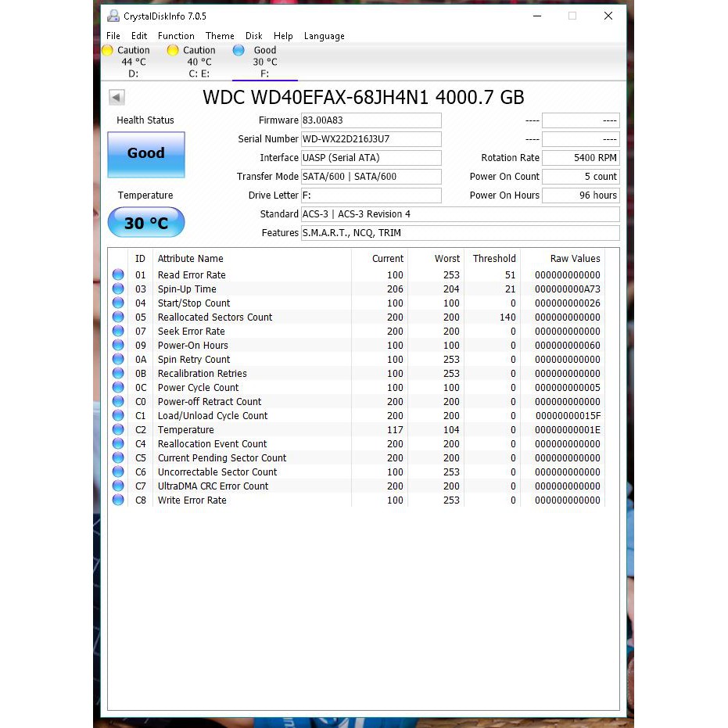The height and width of the screenshot is (728, 728).
Task: Click the blue dot beside Spin-Up Time
Action: [118, 289]
